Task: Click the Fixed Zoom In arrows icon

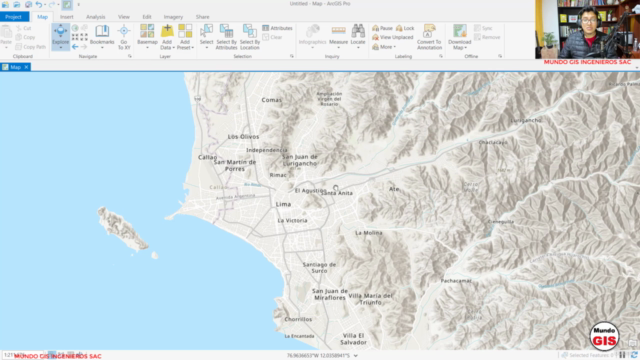Action: tap(75, 37)
